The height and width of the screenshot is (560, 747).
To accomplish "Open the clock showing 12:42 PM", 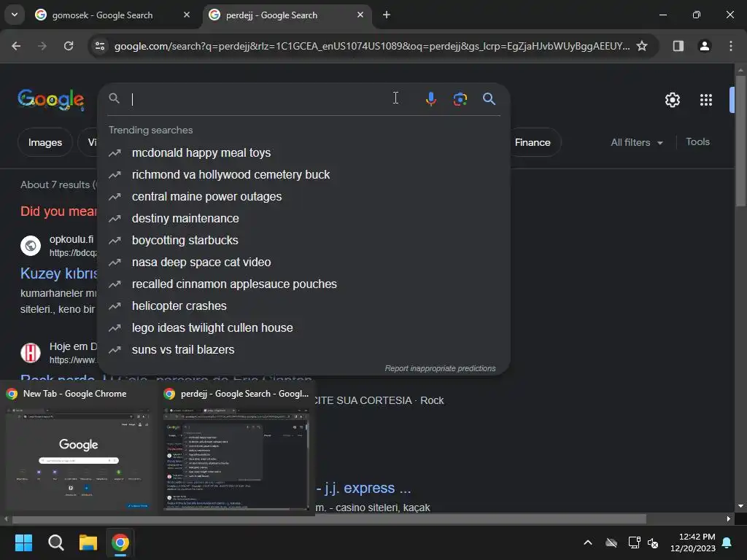I will 693,542.
